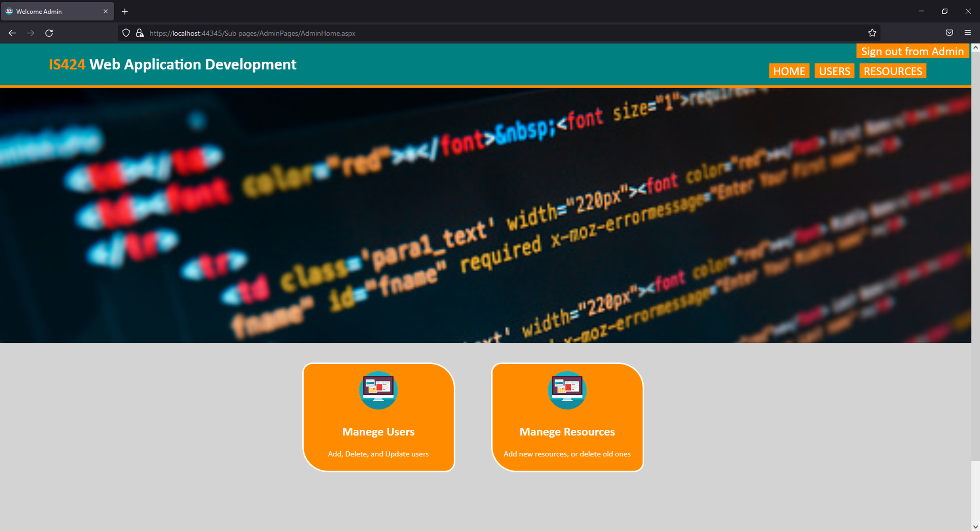Click the Manege Resources heading
The image size is (980, 531).
click(567, 432)
